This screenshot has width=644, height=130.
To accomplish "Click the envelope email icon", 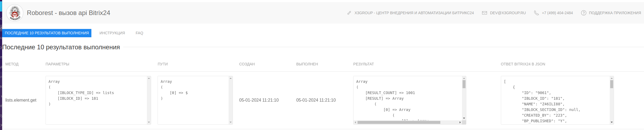I will pos(485,13).
